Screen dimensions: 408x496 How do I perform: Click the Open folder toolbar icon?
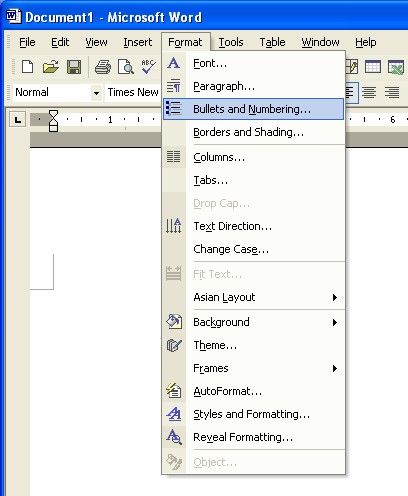[x=51, y=67]
